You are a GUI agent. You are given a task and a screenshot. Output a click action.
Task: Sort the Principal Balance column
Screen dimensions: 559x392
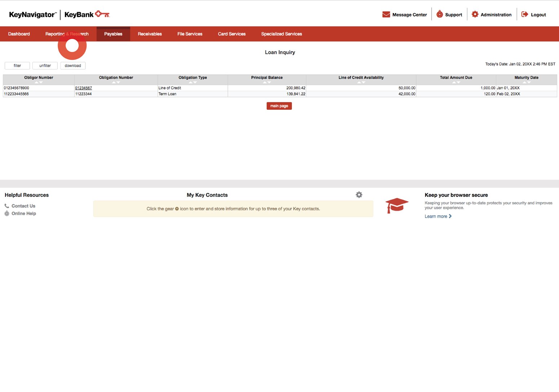pyautogui.click(x=267, y=82)
